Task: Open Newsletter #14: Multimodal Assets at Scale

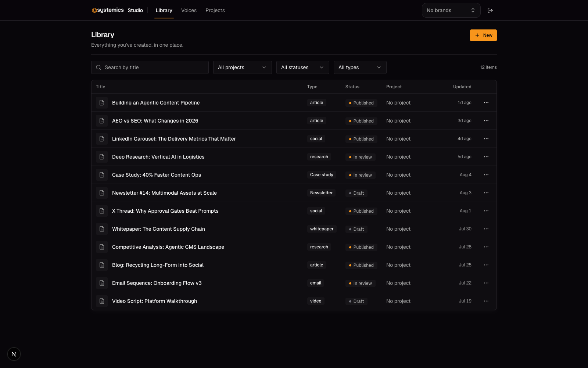Action: (x=164, y=193)
